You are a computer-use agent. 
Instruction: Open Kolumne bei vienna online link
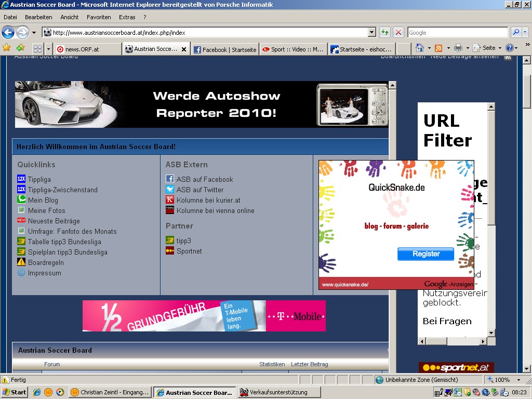tap(216, 210)
